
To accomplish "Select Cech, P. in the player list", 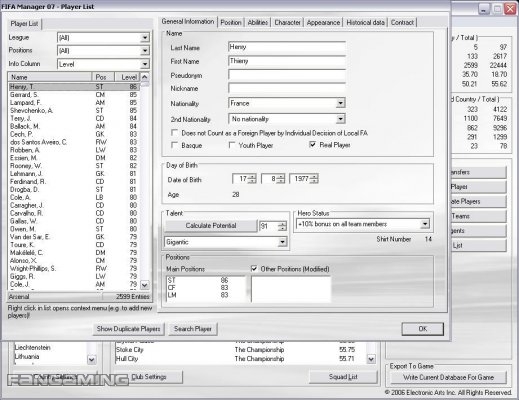I will pos(74,134).
